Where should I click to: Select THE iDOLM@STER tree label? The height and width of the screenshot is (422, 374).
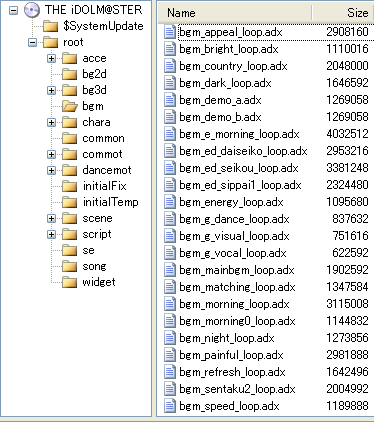coord(94,10)
